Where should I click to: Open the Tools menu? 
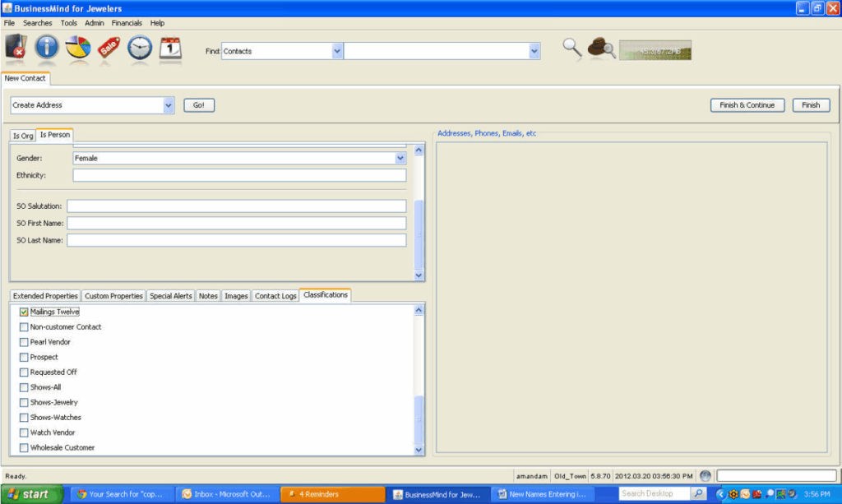point(69,23)
